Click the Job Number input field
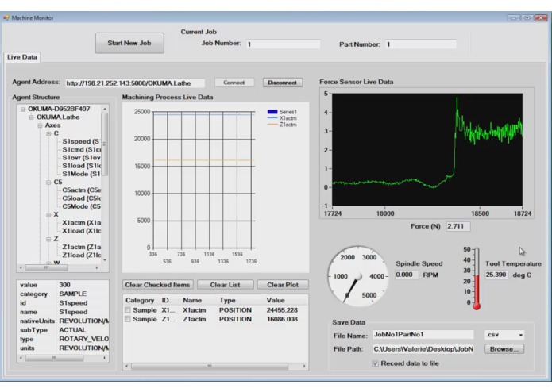Screen dimensions: 552x392 tap(283, 44)
